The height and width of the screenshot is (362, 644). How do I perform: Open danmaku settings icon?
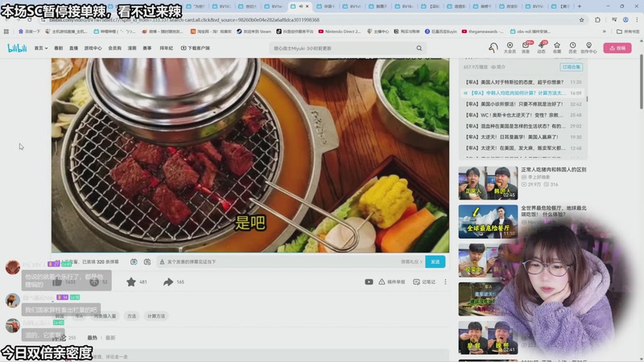coord(147,262)
